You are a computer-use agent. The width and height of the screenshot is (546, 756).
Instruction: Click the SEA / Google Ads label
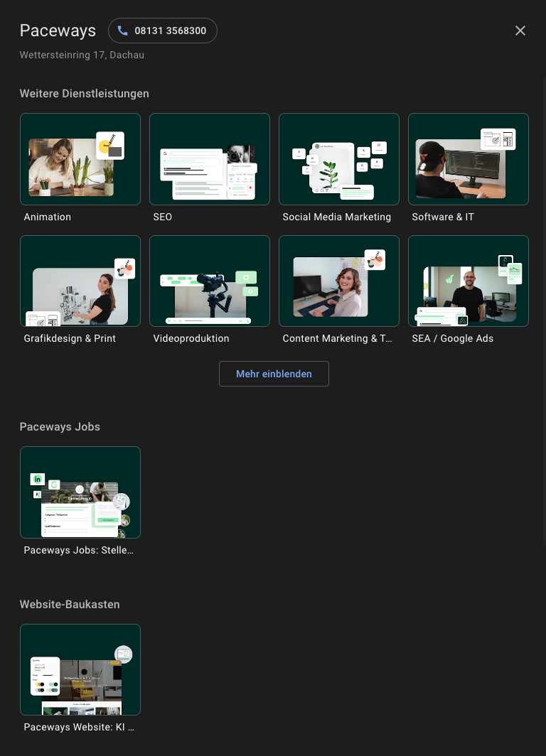(x=452, y=338)
